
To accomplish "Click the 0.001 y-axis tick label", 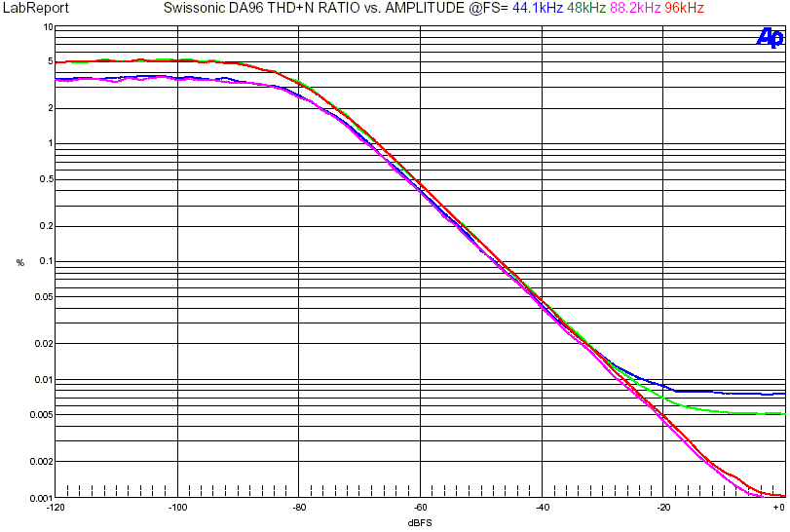I will [x=41, y=498].
